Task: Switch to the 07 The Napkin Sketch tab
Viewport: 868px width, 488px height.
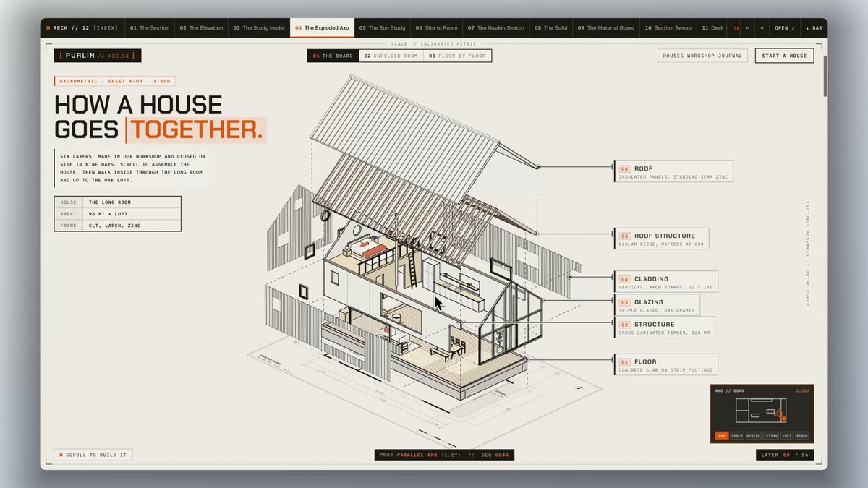Action: click(495, 28)
